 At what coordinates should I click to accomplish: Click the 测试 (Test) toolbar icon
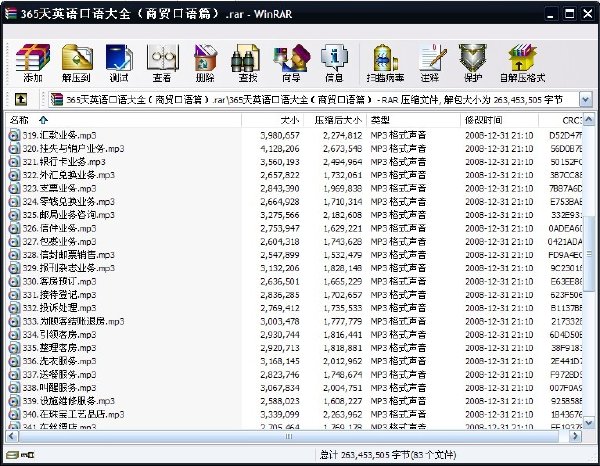tap(119, 63)
